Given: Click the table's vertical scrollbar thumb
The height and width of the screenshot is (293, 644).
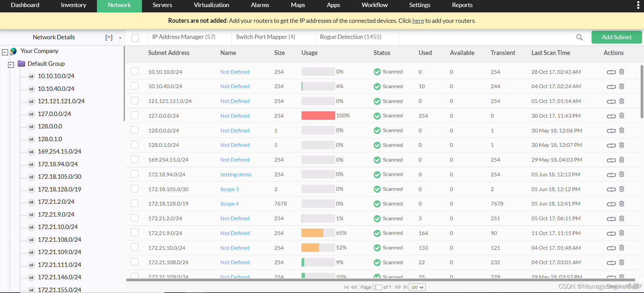Looking at the screenshot, I should [x=642, y=92].
